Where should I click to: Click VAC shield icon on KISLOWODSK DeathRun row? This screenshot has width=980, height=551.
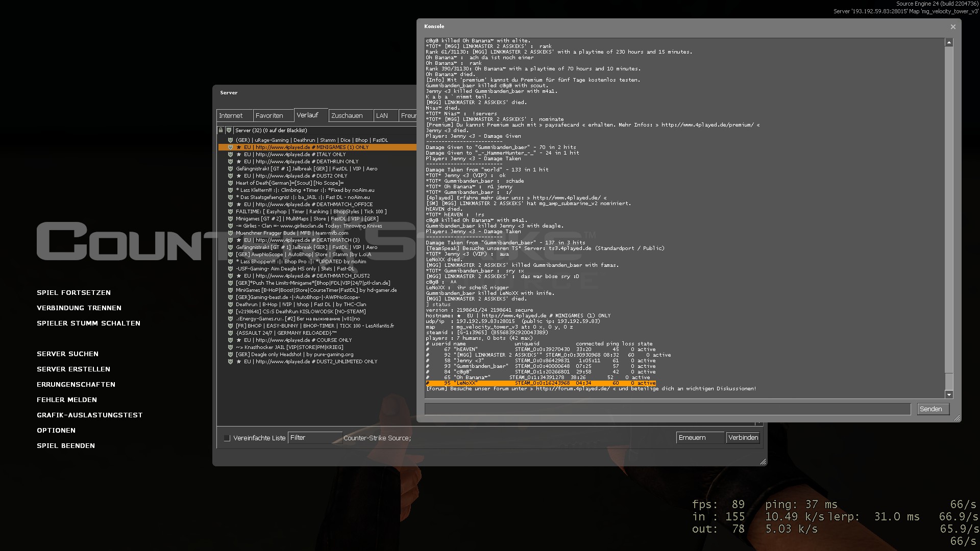point(230,311)
